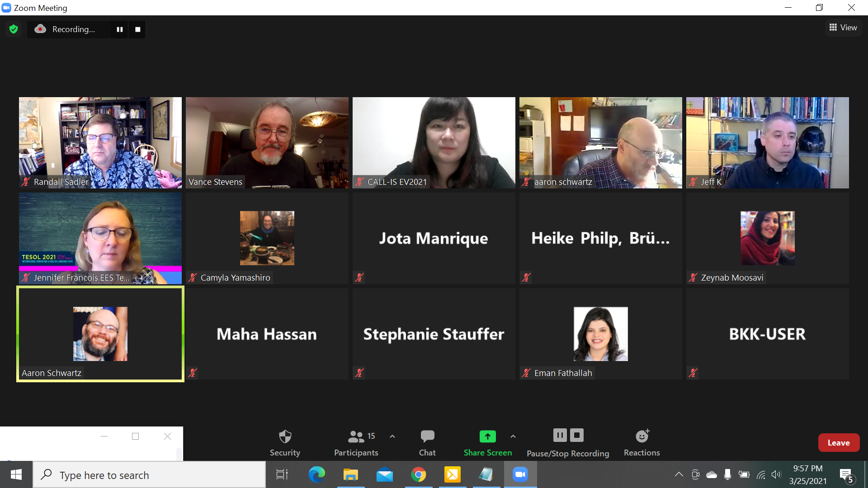
Task: Pause recording in the bottom toolbar
Action: (x=560, y=435)
